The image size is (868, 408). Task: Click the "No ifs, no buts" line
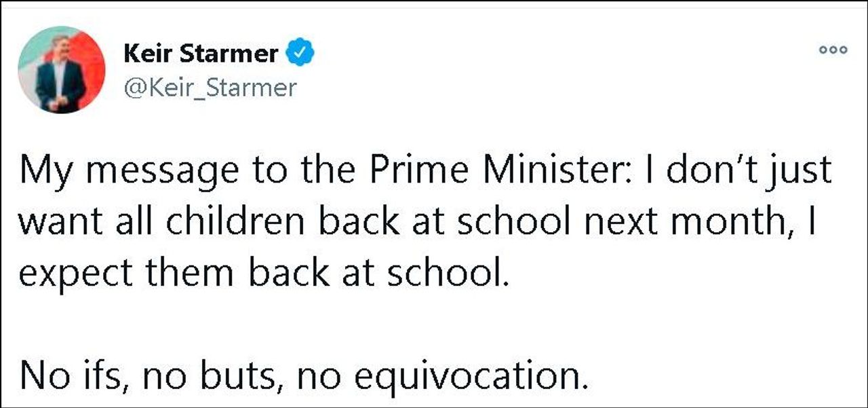pos(303,374)
